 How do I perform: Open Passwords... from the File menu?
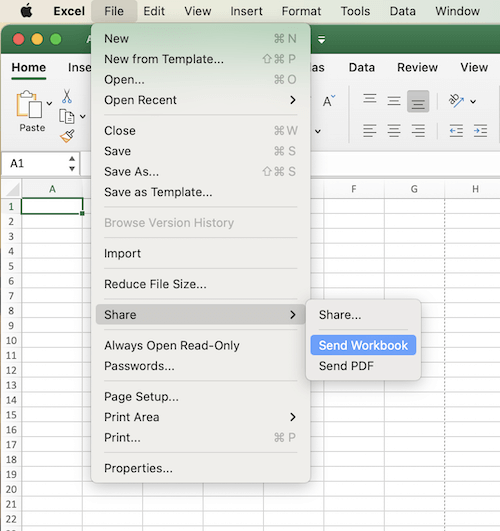[200, 366]
